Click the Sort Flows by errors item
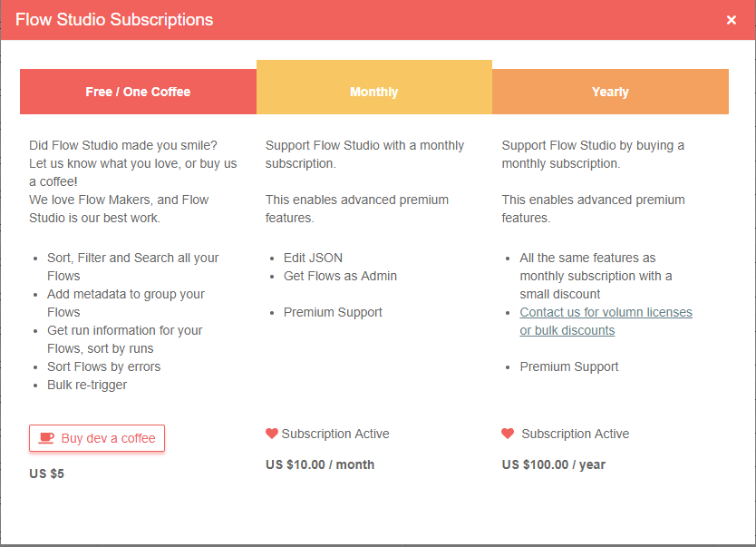The height and width of the screenshot is (547, 756). 103,366
